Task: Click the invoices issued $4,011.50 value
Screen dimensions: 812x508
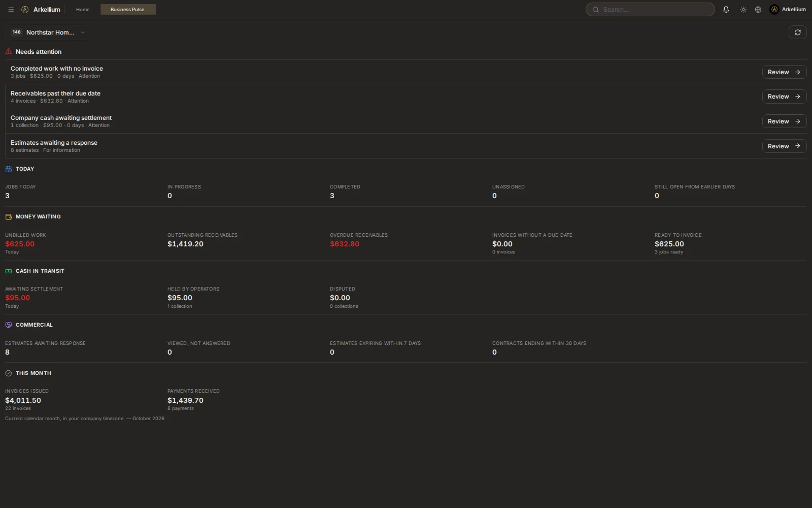Action: click(23, 401)
